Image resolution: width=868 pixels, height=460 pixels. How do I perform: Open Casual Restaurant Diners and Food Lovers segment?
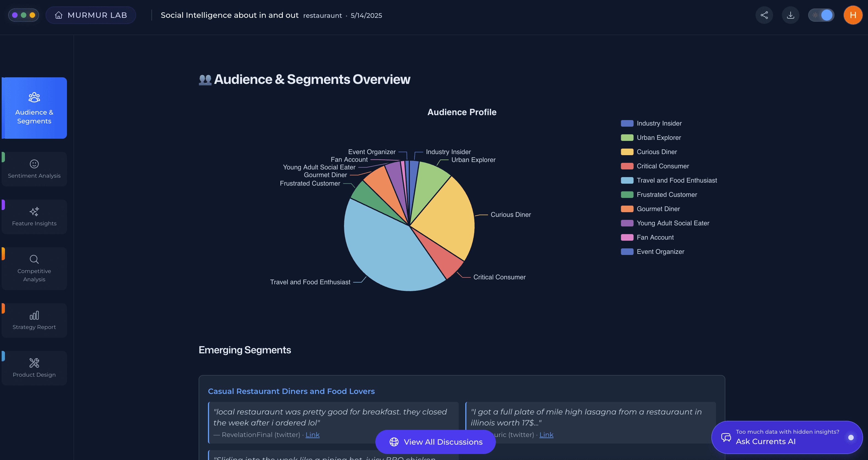291,391
